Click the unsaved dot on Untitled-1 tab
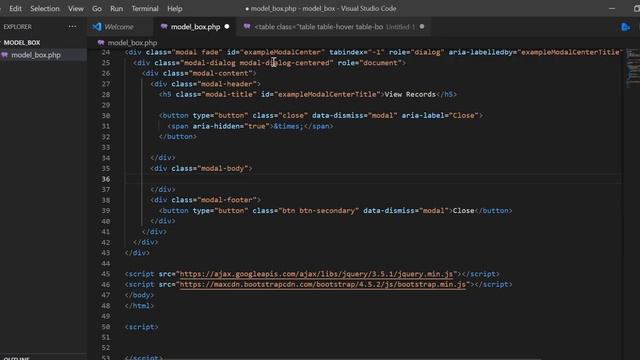The image size is (640, 360). tap(422, 27)
